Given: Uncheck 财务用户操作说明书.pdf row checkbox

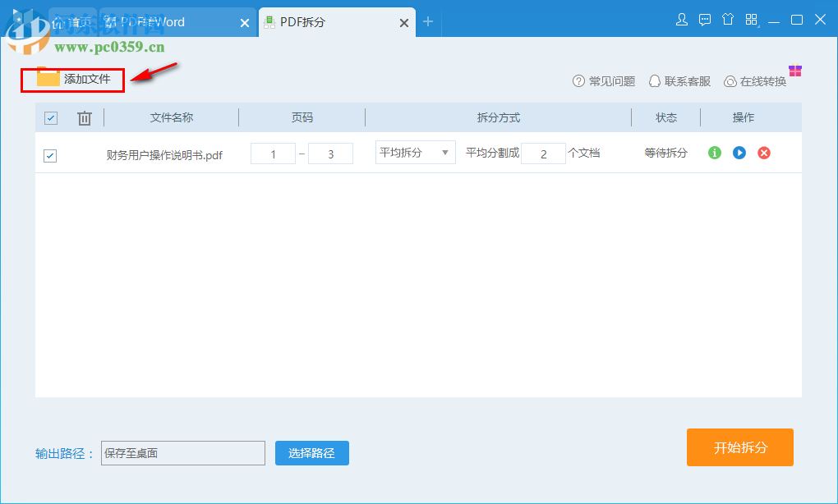Looking at the screenshot, I should (x=49, y=155).
